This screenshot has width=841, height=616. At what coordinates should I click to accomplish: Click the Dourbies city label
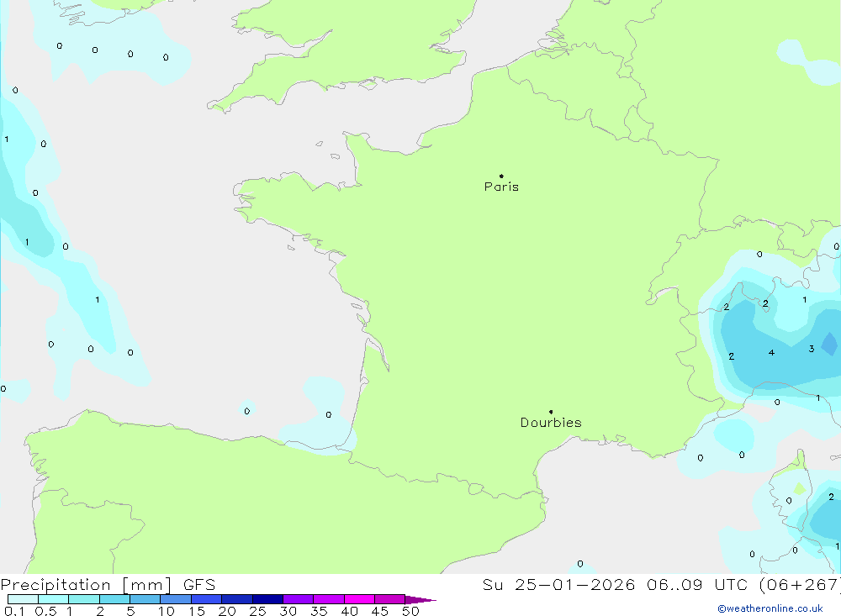coord(551,423)
